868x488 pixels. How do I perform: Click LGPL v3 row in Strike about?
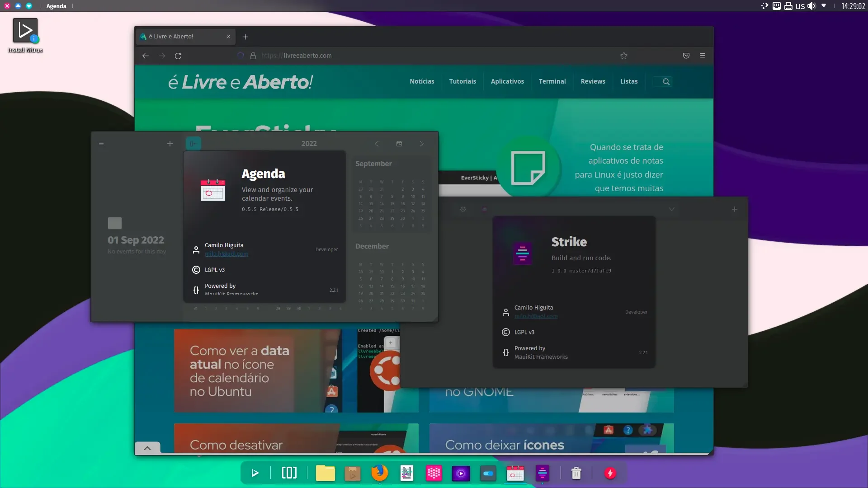pyautogui.click(x=574, y=332)
